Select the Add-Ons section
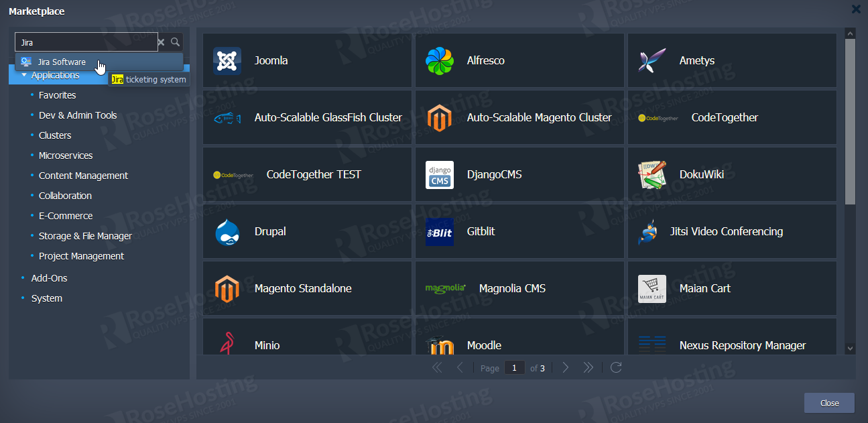The width and height of the screenshot is (868, 423). tap(49, 278)
